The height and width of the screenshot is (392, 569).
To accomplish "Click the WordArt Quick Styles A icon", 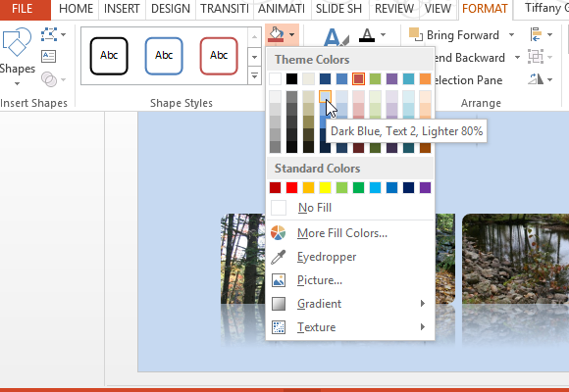I will 336,36.
